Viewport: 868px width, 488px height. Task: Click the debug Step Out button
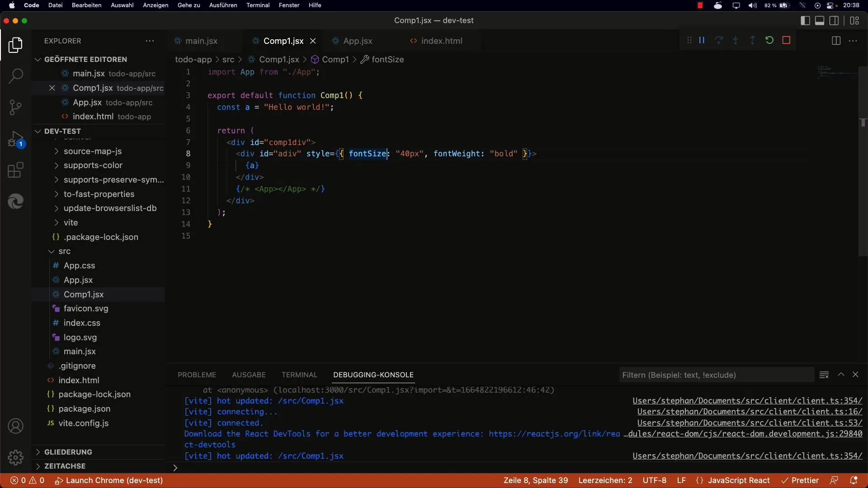point(752,40)
